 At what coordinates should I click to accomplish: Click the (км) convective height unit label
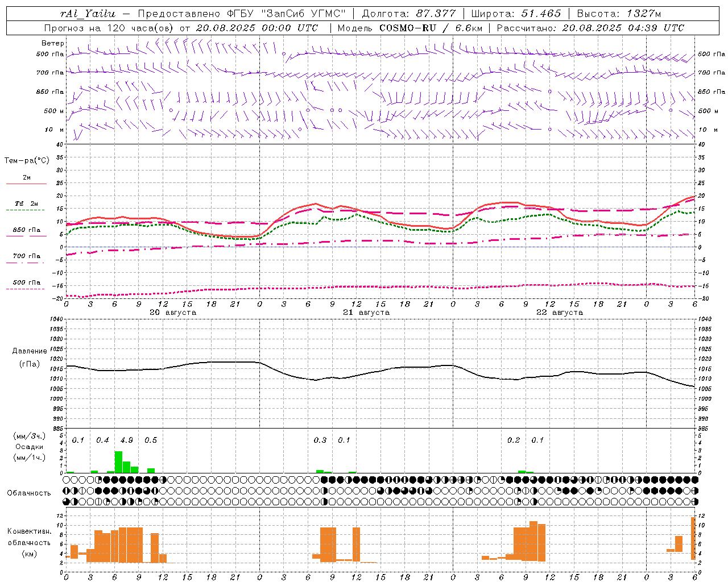coord(30,554)
